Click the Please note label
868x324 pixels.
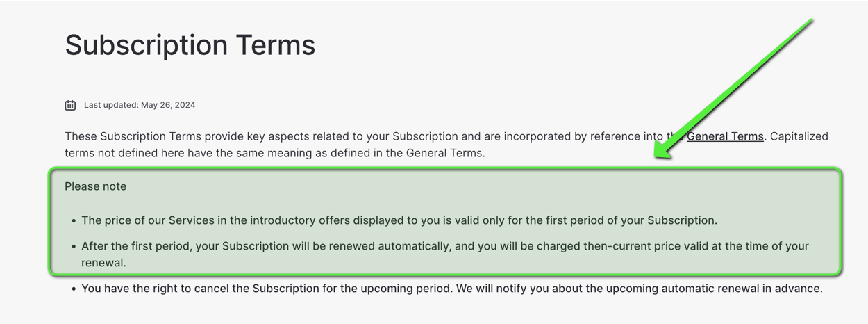(x=96, y=186)
